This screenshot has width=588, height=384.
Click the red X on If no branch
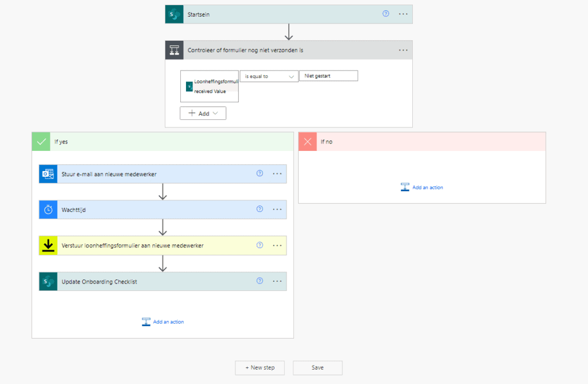(x=307, y=142)
